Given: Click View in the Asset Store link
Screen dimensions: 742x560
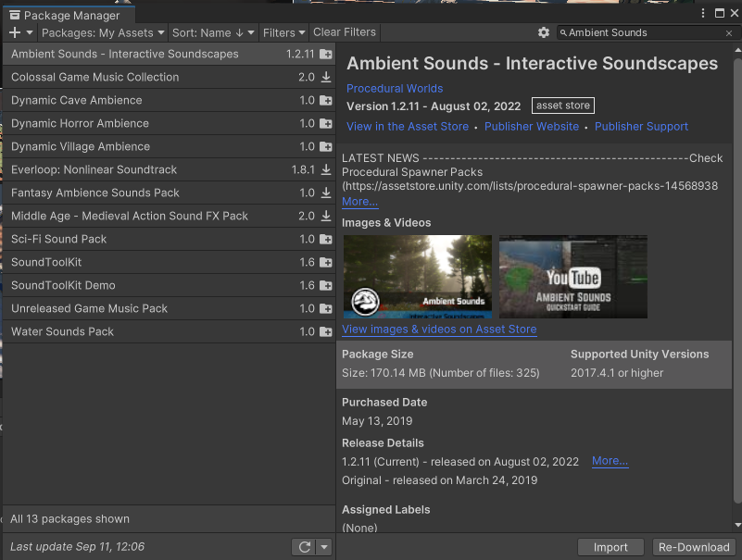Looking at the screenshot, I should click(408, 126).
